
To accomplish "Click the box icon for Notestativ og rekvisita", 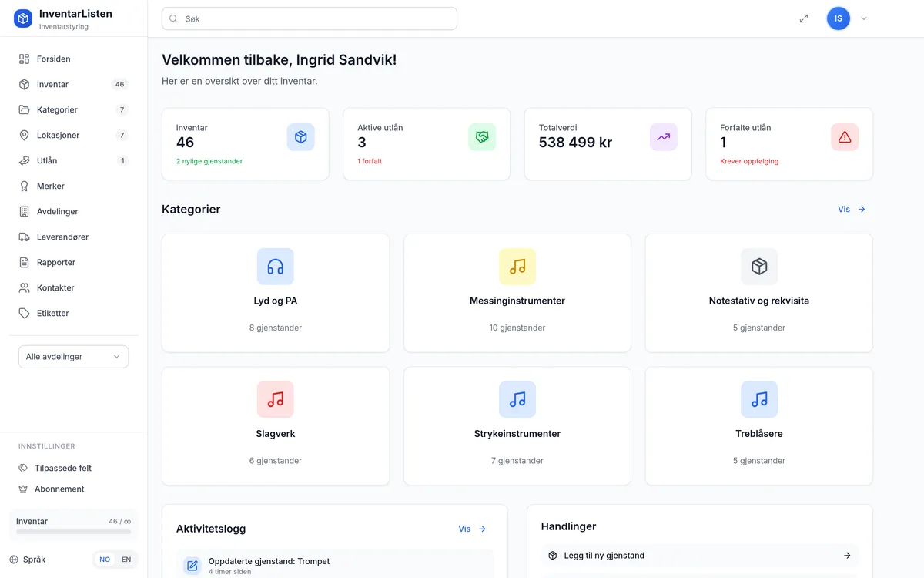I will (x=759, y=267).
